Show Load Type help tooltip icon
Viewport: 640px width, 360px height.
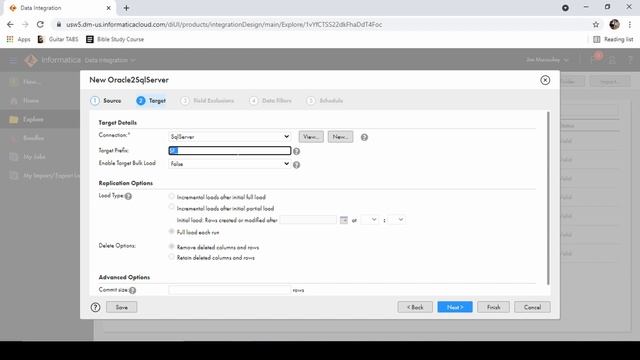tap(128, 196)
